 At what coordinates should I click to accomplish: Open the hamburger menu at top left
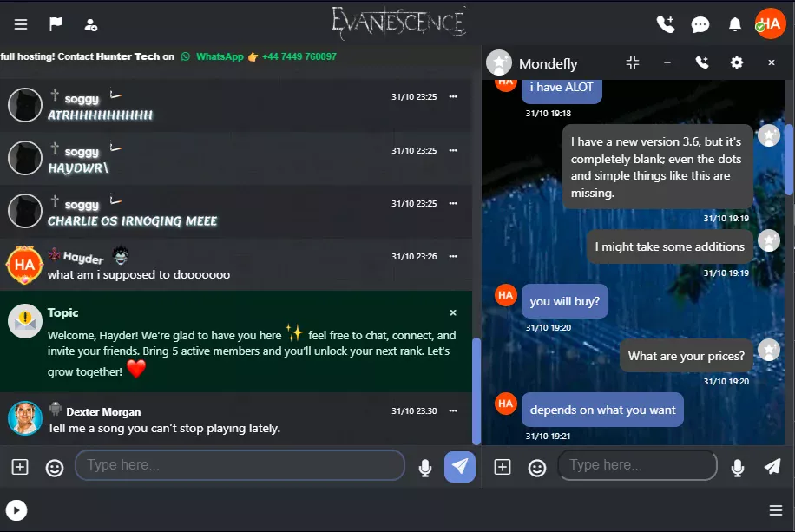pyautogui.click(x=21, y=24)
